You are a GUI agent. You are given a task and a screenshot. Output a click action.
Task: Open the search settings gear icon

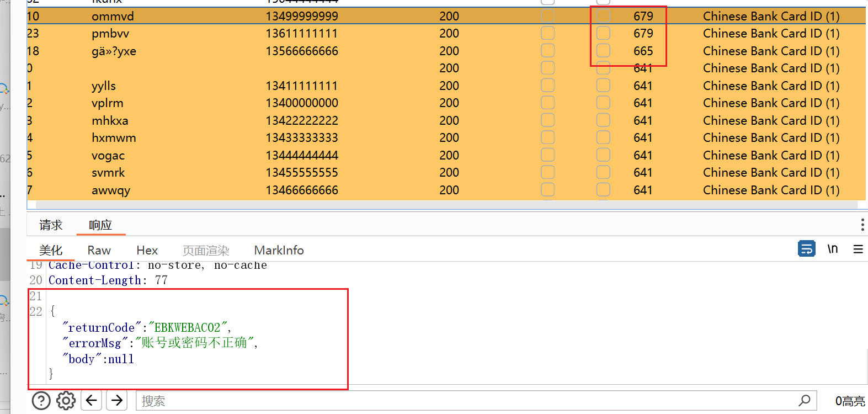tap(66, 401)
